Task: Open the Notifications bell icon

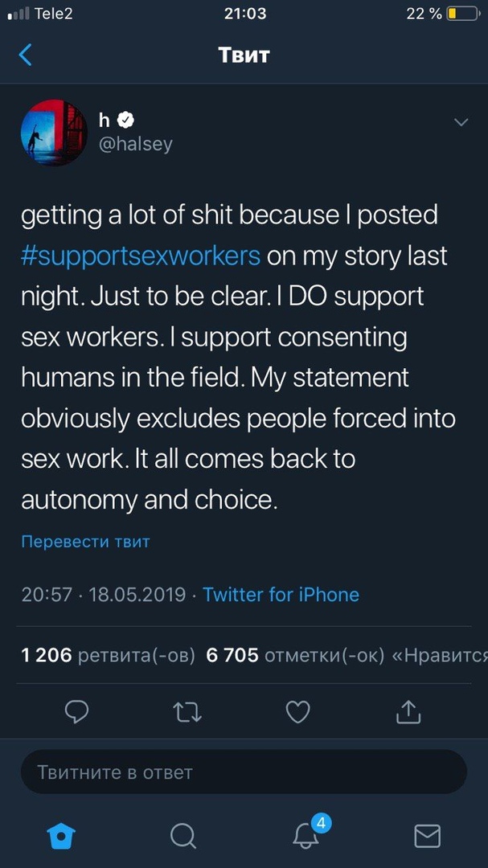Action: [x=306, y=834]
